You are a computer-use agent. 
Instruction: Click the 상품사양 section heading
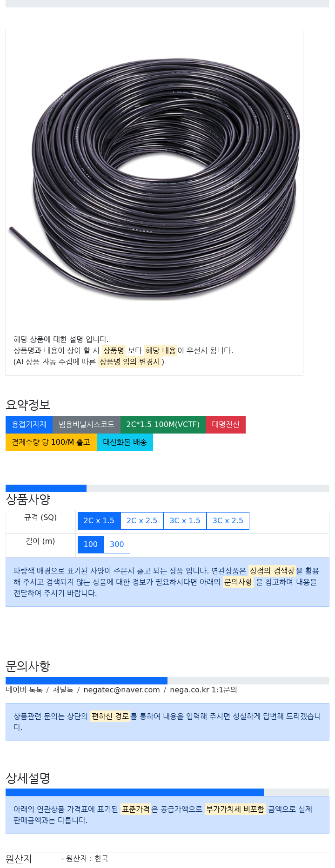pos(28,500)
